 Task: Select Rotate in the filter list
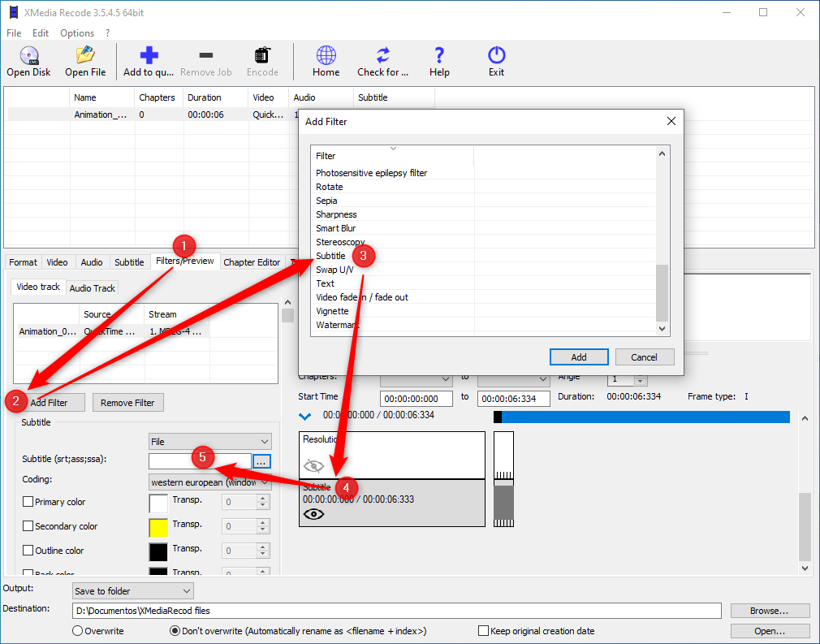tap(330, 187)
